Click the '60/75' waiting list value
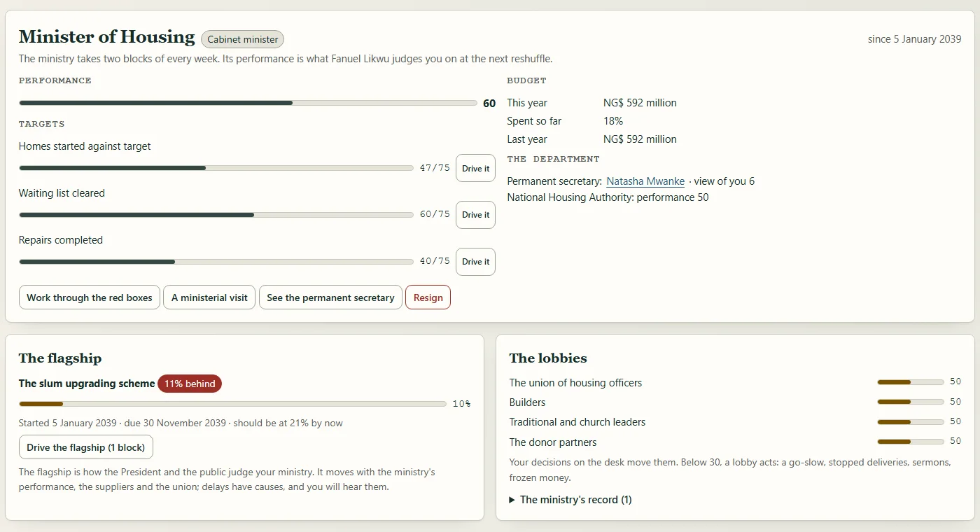Screen dimensions: 980x532 [435, 215]
